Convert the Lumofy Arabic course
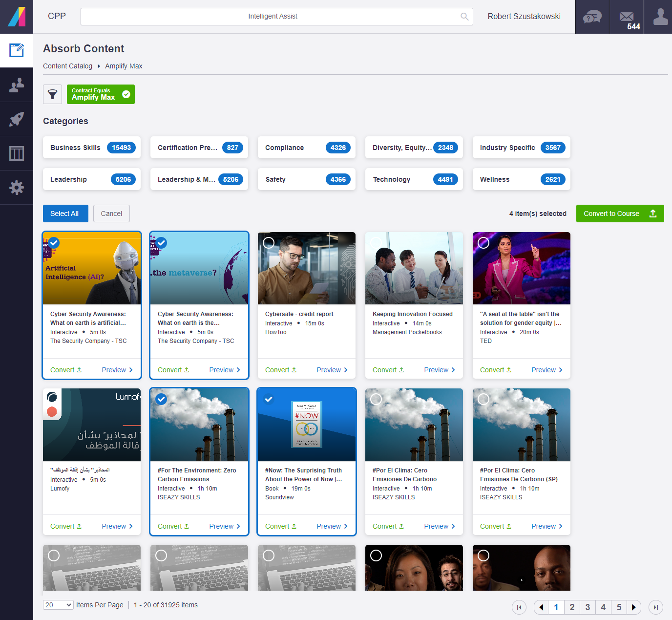This screenshot has height=620, width=672. pyautogui.click(x=66, y=526)
